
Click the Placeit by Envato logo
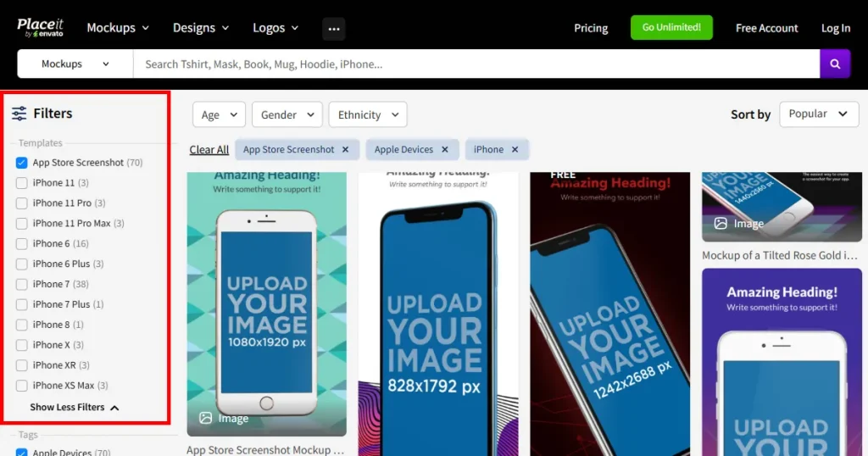coord(41,28)
